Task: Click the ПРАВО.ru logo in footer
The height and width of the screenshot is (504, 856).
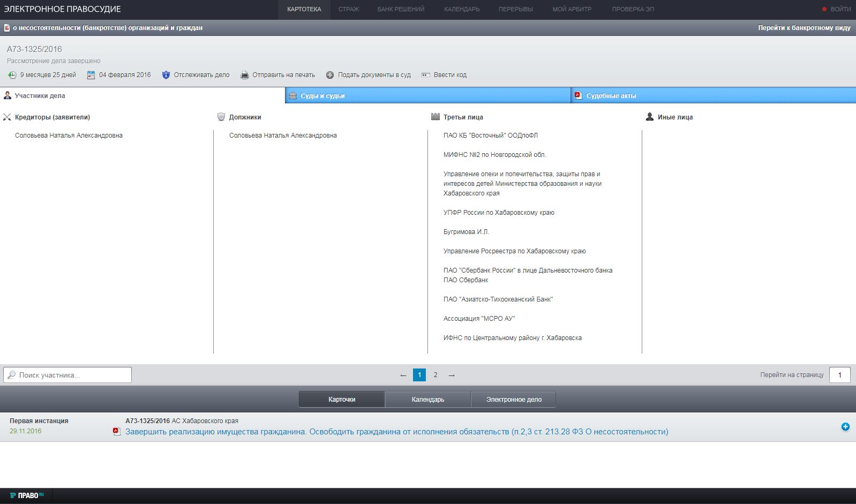Action: [27, 495]
